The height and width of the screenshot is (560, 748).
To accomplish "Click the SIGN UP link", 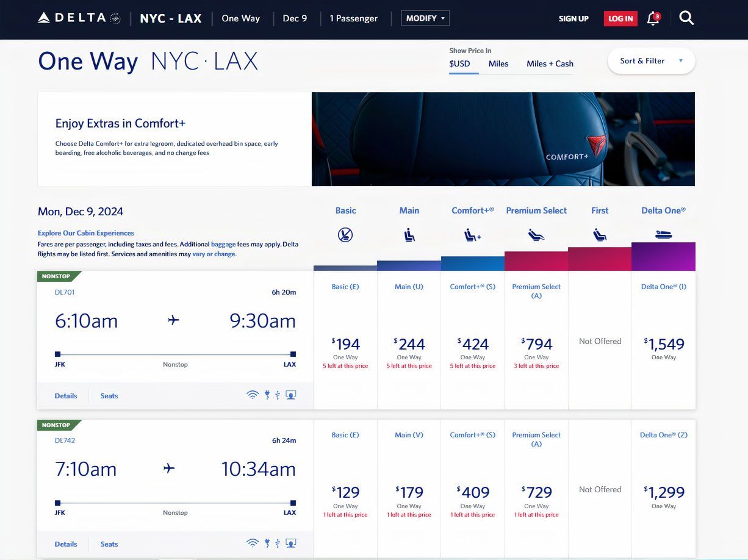I will (x=574, y=19).
